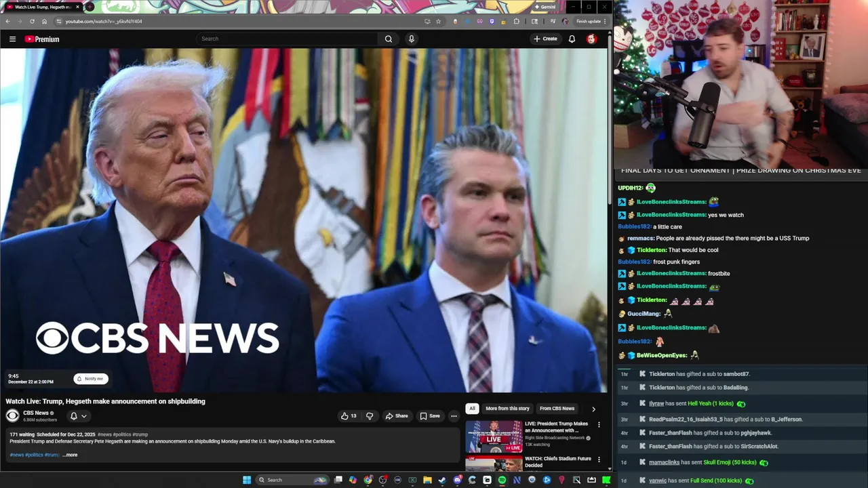This screenshot has width=868, height=488.
Task: Open menu for Chiefs Stadium video
Action: click(599, 460)
